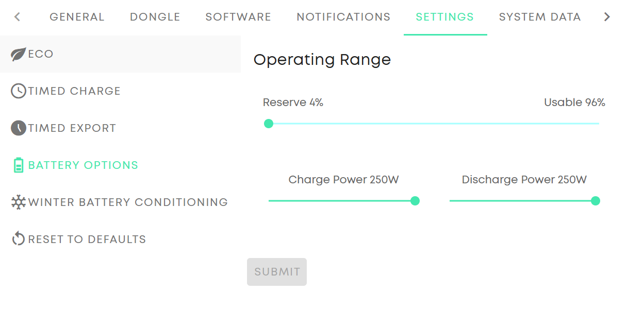Click the leaf icon next to ECO
The image size is (644, 310).
18,54
